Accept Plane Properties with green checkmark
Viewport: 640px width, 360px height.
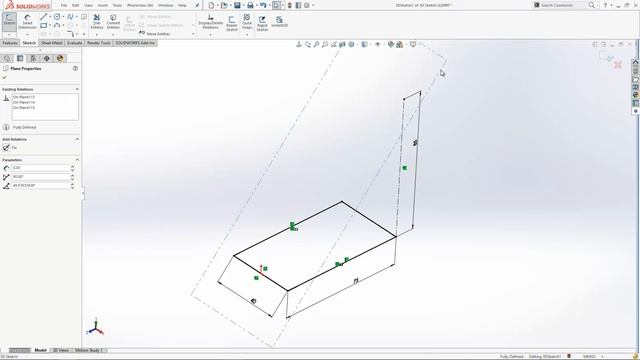click(5, 77)
